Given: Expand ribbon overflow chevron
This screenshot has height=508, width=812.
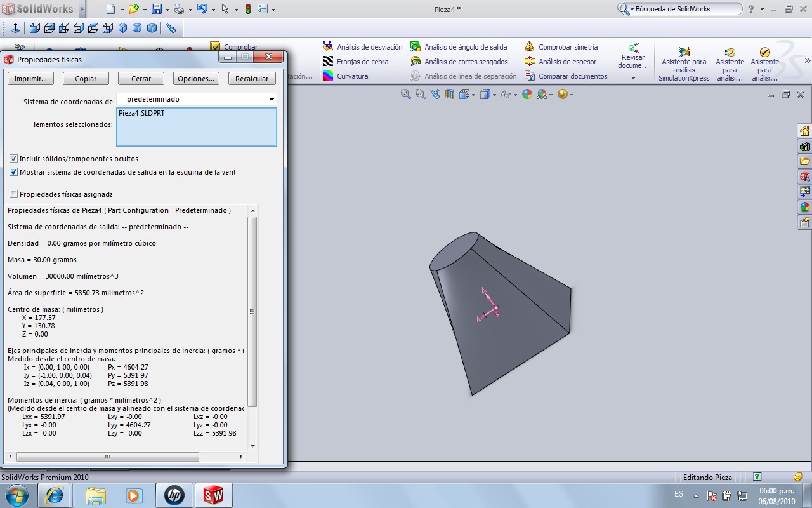Looking at the screenshot, I should click(x=808, y=61).
